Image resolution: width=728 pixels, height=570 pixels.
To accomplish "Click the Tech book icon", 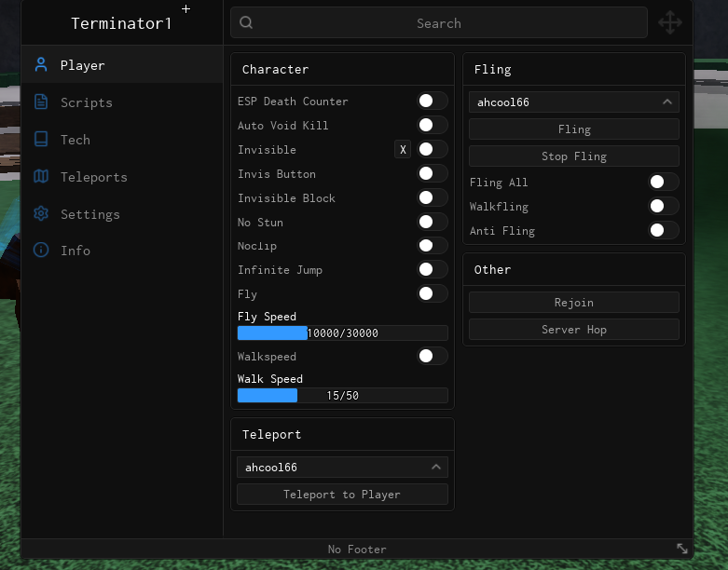I will pos(41,139).
